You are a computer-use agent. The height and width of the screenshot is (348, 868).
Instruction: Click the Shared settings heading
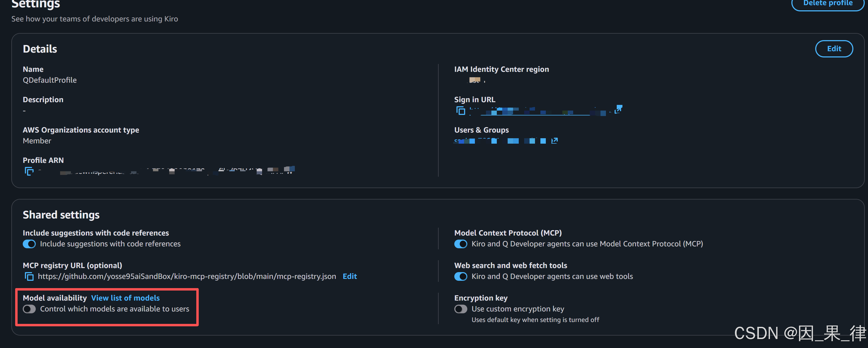[x=61, y=215]
